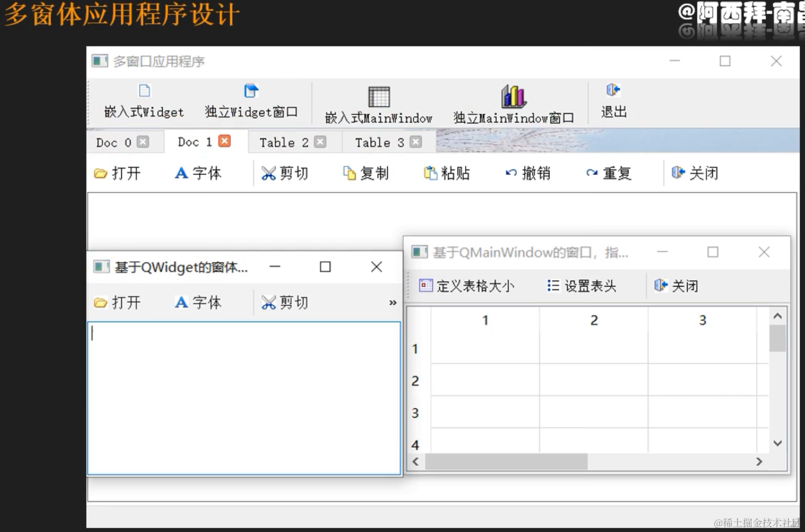Minimize the QWidget floating window
This screenshot has width=805, height=532.
[x=275, y=267]
